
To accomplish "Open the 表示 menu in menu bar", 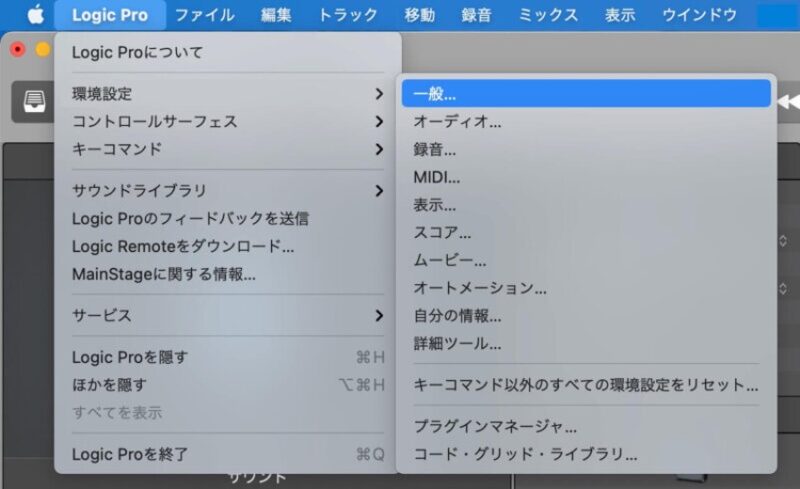I will point(620,15).
